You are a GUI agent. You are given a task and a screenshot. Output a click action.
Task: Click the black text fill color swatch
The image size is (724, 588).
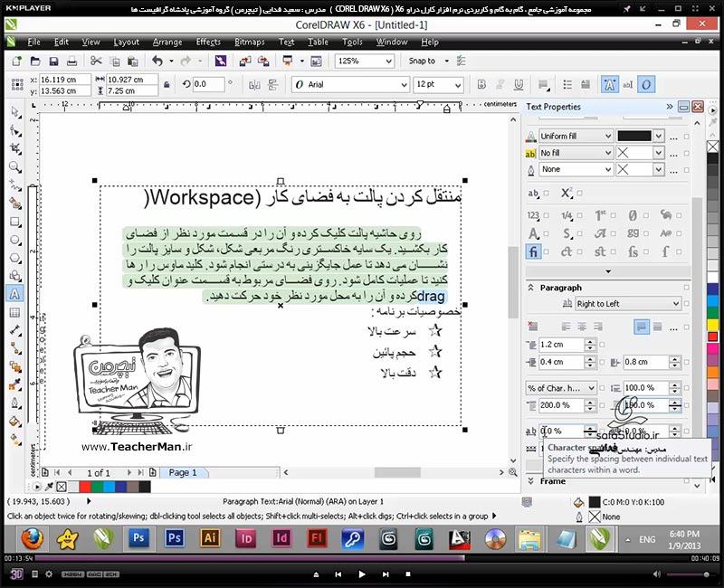[x=634, y=137]
